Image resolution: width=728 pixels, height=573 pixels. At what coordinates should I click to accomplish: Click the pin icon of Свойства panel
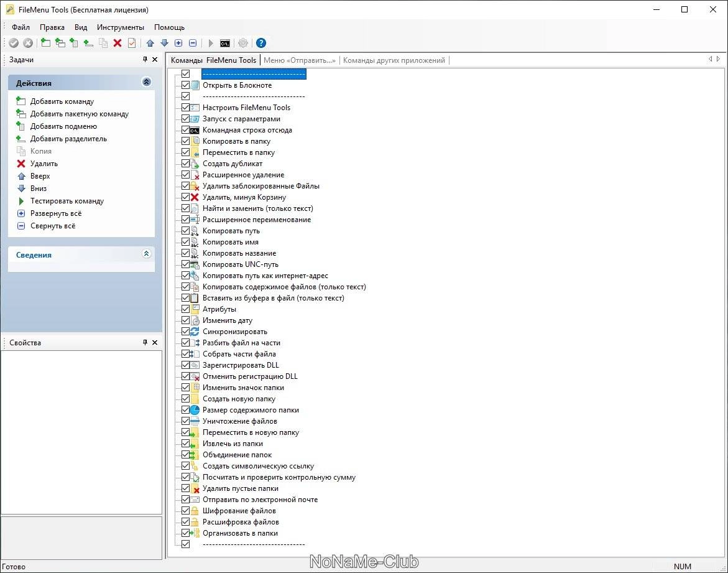click(x=145, y=342)
